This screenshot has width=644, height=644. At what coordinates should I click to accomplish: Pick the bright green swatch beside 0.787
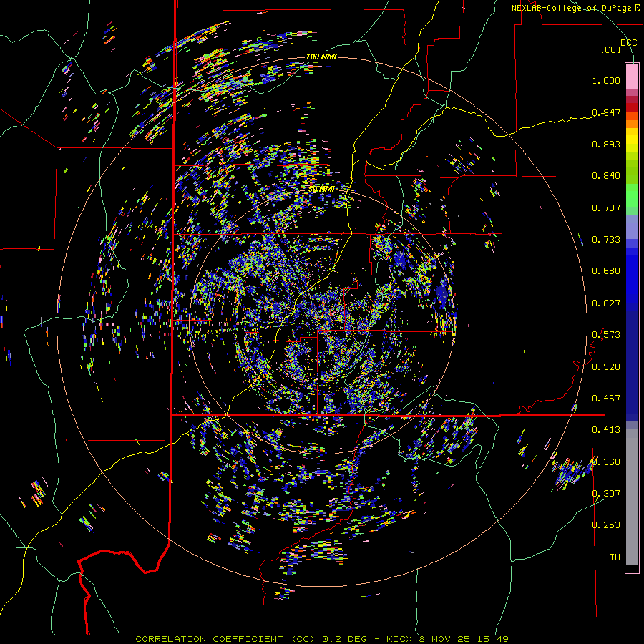click(x=632, y=199)
